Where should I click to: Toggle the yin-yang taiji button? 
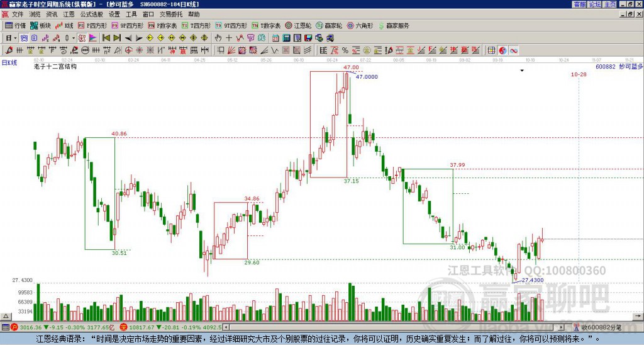coord(502,50)
